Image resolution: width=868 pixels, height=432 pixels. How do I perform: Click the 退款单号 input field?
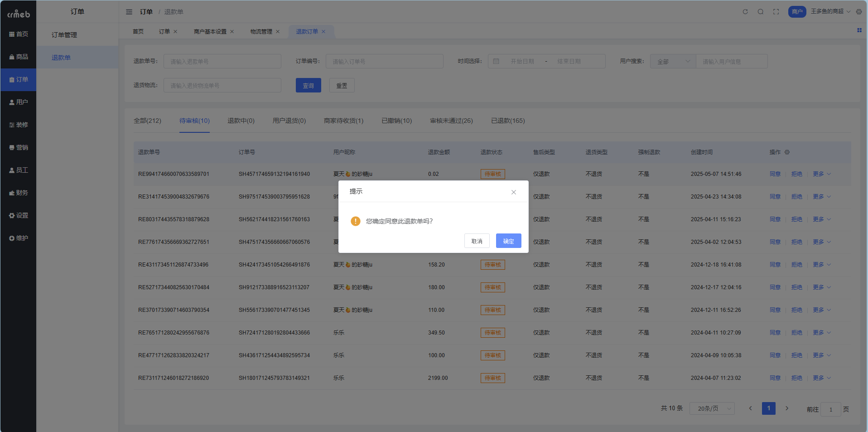click(x=222, y=62)
